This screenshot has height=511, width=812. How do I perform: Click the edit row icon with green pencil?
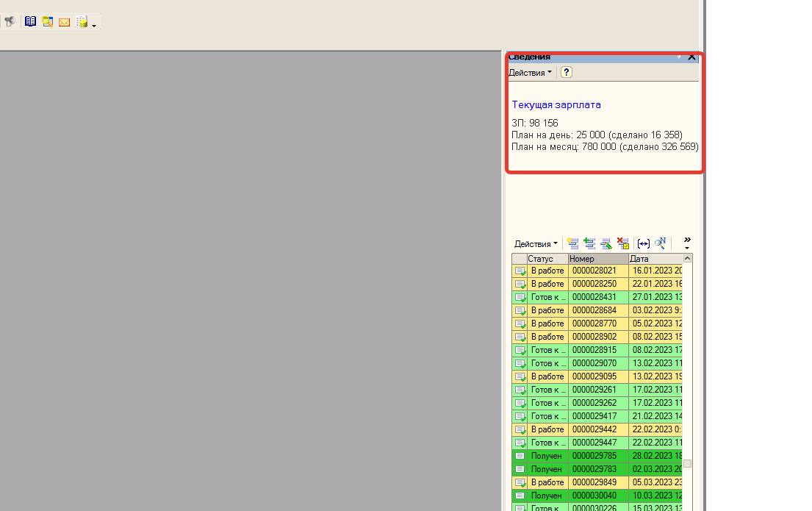606,243
